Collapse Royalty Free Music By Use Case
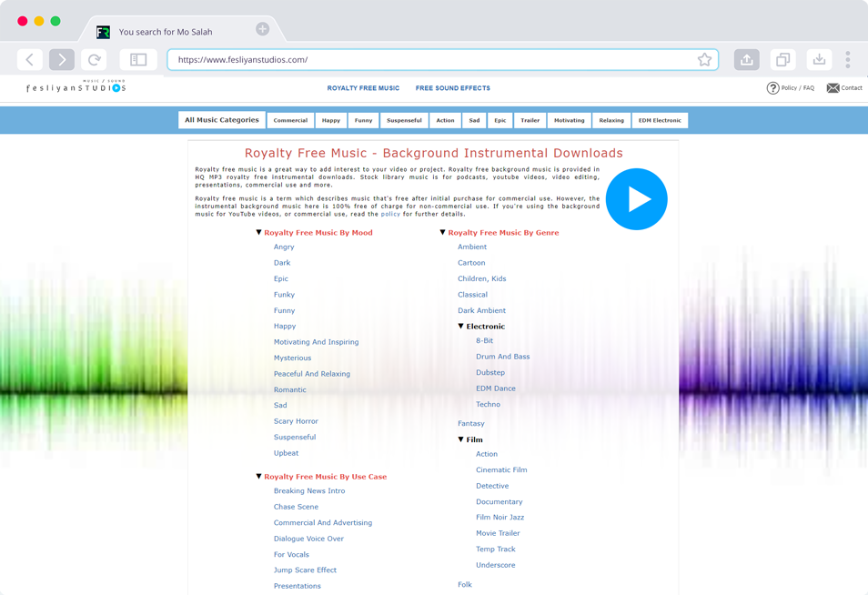Image resolution: width=868 pixels, height=595 pixels. point(258,477)
